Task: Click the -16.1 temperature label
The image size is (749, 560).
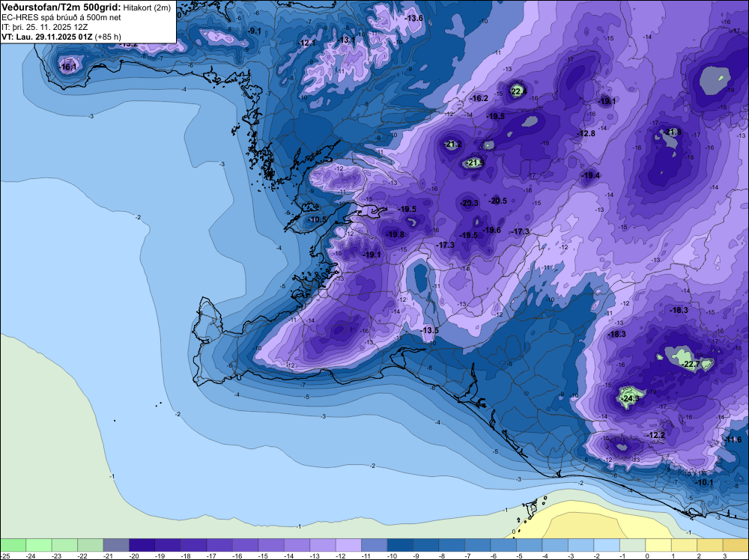Action: tap(68, 67)
